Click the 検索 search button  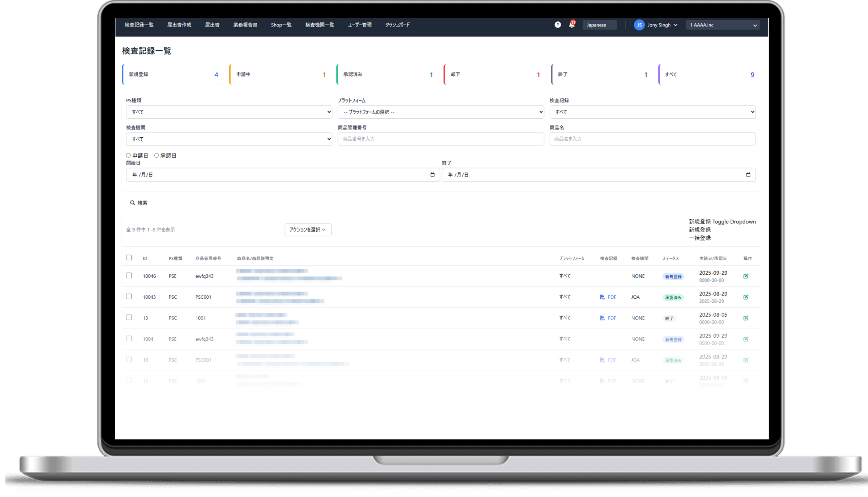coord(139,203)
